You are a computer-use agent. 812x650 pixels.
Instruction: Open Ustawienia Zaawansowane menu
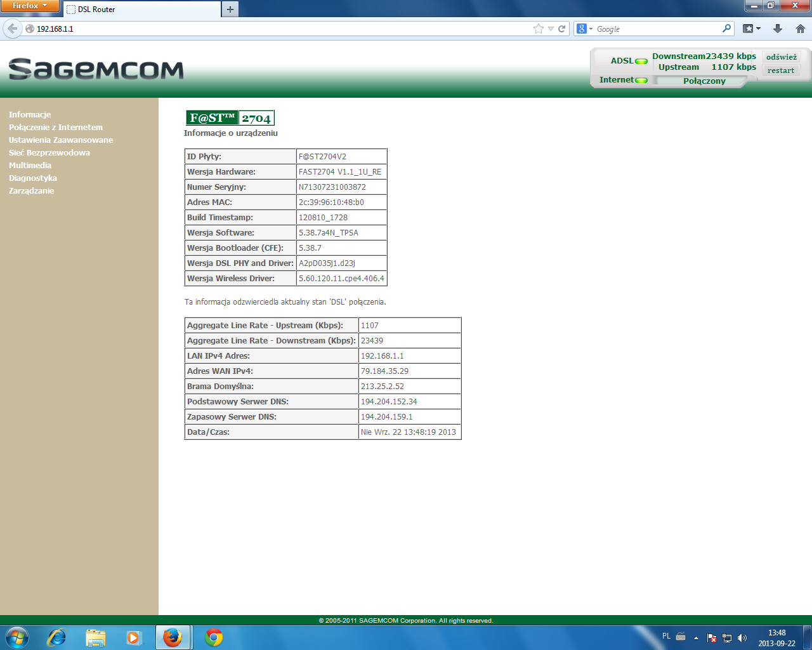61,140
